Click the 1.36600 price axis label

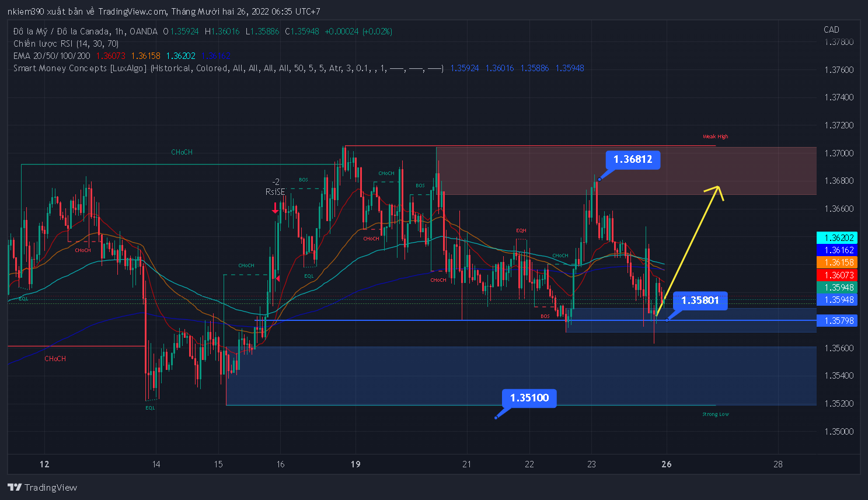(x=839, y=208)
